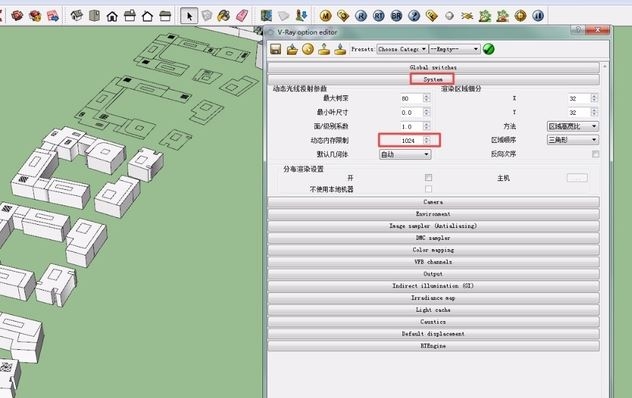Expand the Light cache rollout
The width and height of the screenshot is (632, 398).
[433, 310]
